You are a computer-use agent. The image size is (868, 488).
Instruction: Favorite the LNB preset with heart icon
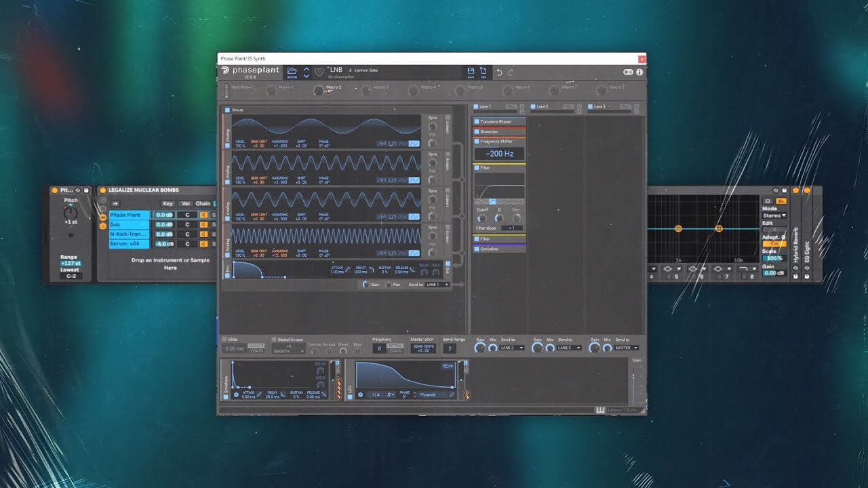(320, 71)
